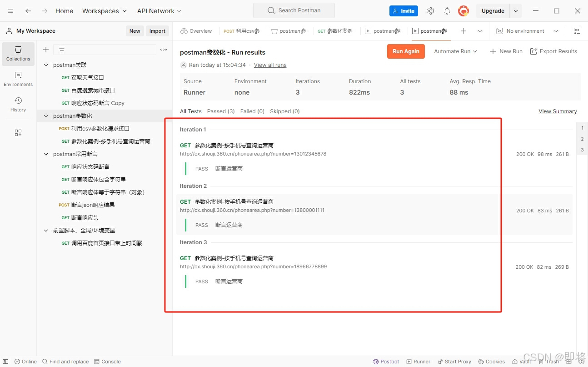The width and height of the screenshot is (588, 367).
Task: Open Postbot in status bar
Action: click(x=386, y=362)
